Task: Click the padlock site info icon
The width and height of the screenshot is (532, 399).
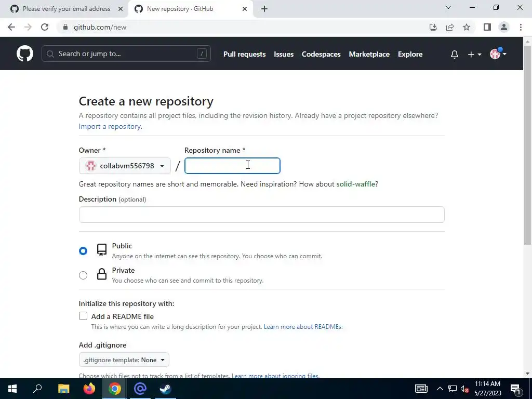Action: [65, 27]
